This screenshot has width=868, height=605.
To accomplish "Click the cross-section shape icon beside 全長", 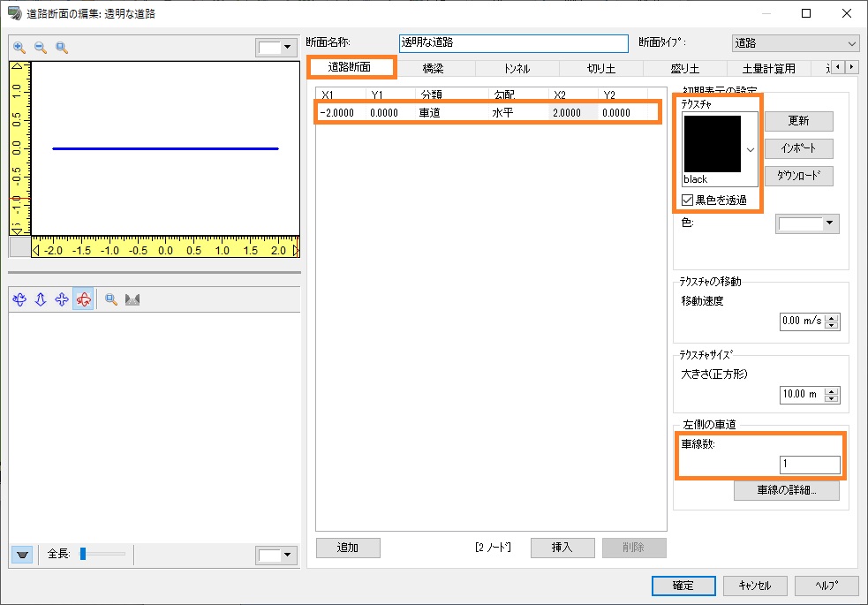I will 22,555.
